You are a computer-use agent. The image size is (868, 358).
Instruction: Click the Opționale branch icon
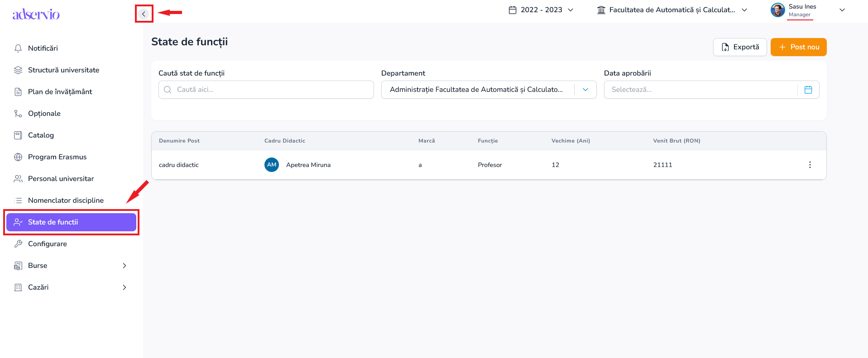(18, 114)
